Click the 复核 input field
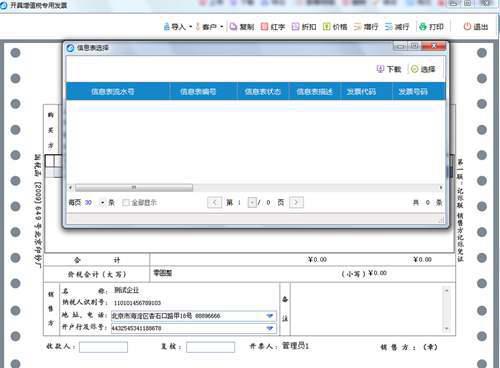The width and height of the screenshot is (500, 368). pos(210,347)
